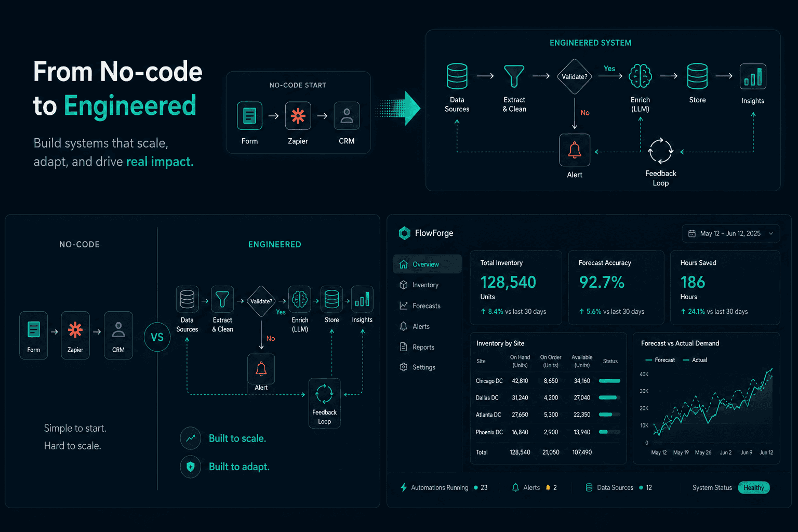Screen dimensions: 798x532
Task: Click the Zapier icon in No-Code Start panel
Action: 298,115
